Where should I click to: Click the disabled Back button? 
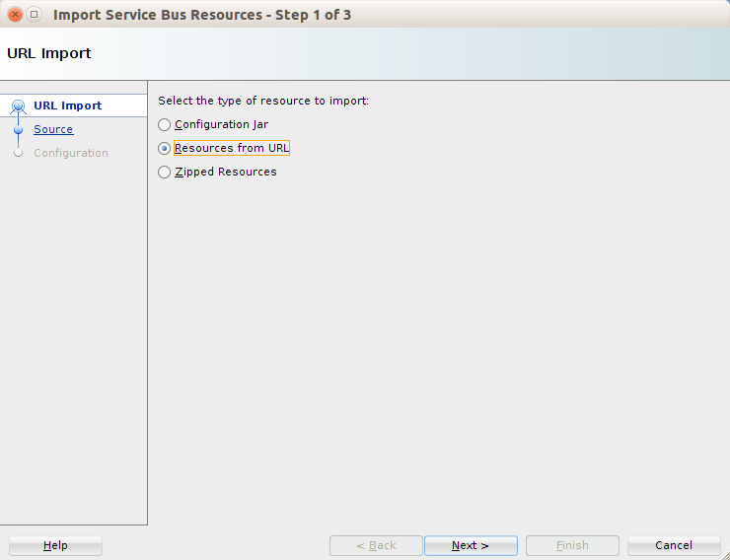coord(376,545)
